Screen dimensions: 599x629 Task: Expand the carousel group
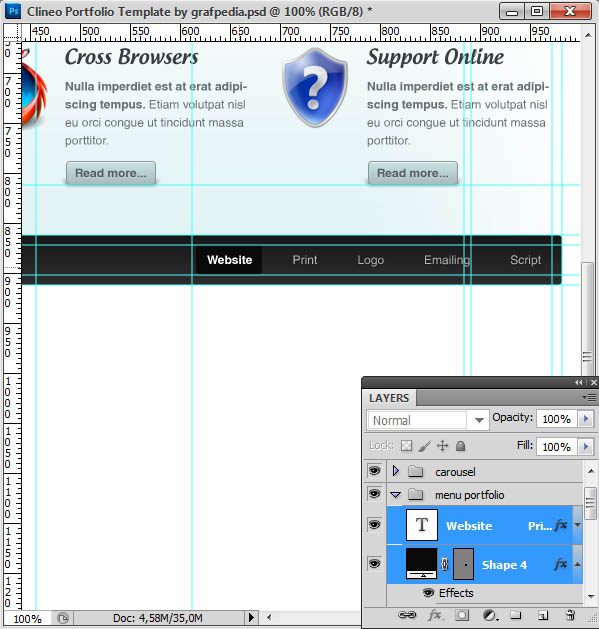(396, 471)
